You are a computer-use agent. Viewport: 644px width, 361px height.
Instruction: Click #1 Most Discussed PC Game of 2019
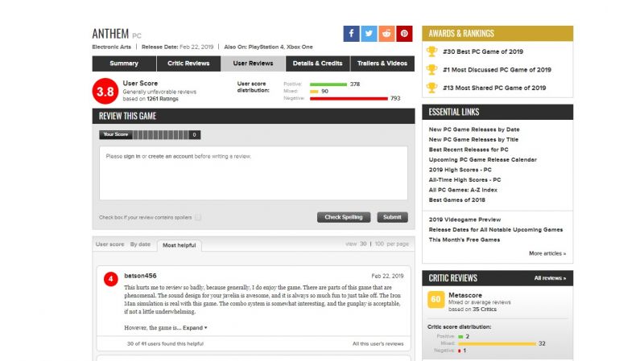point(497,70)
